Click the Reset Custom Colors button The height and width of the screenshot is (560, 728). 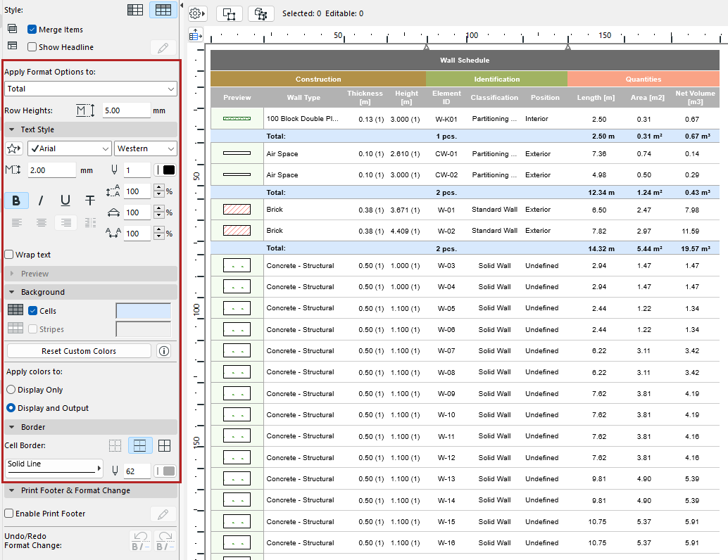79,351
